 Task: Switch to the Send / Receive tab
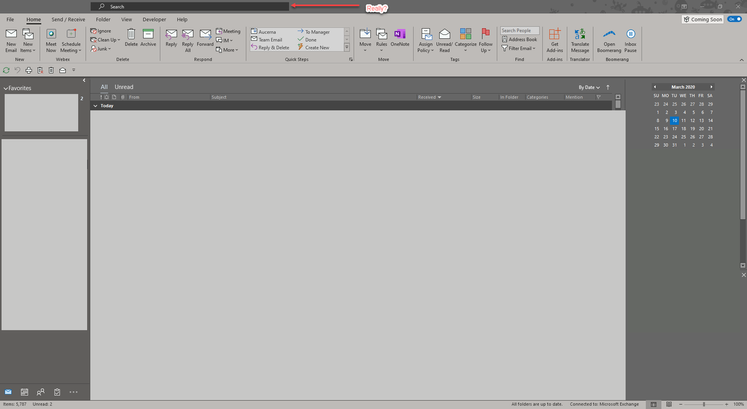(x=68, y=20)
